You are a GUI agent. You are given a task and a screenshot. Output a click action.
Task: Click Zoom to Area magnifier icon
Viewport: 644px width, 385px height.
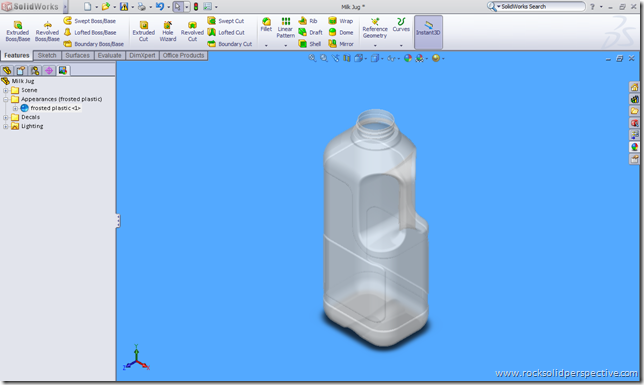324,58
